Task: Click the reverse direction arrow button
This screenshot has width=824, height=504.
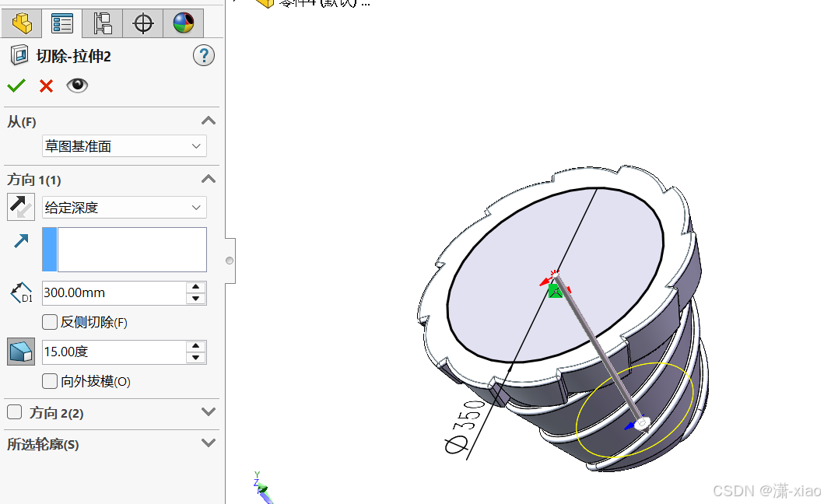Action: coord(21,207)
